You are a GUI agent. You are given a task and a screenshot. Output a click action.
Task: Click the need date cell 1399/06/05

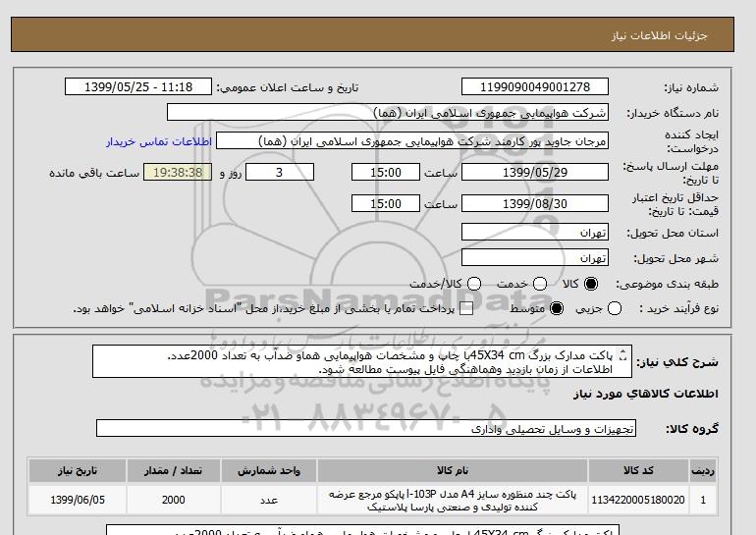tap(78, 500)
